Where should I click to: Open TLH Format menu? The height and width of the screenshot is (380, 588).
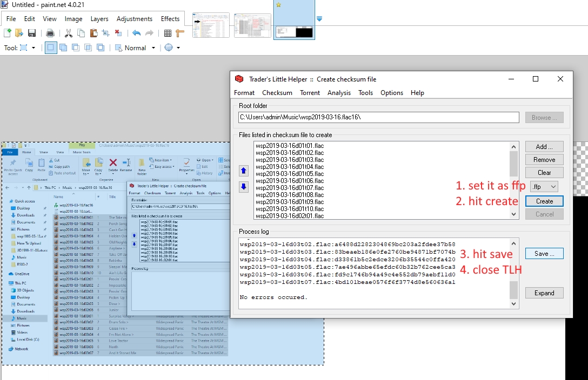coord(244,93)
